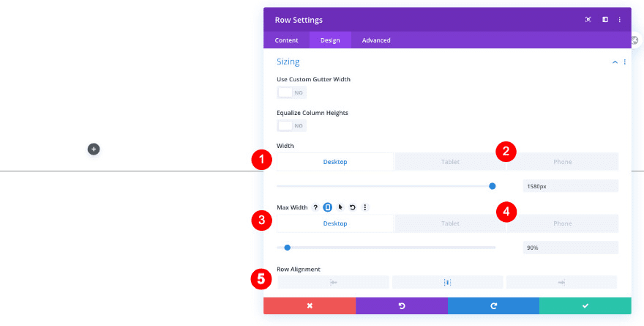Click the Max Width help question mark icon

tap(315, 207)
